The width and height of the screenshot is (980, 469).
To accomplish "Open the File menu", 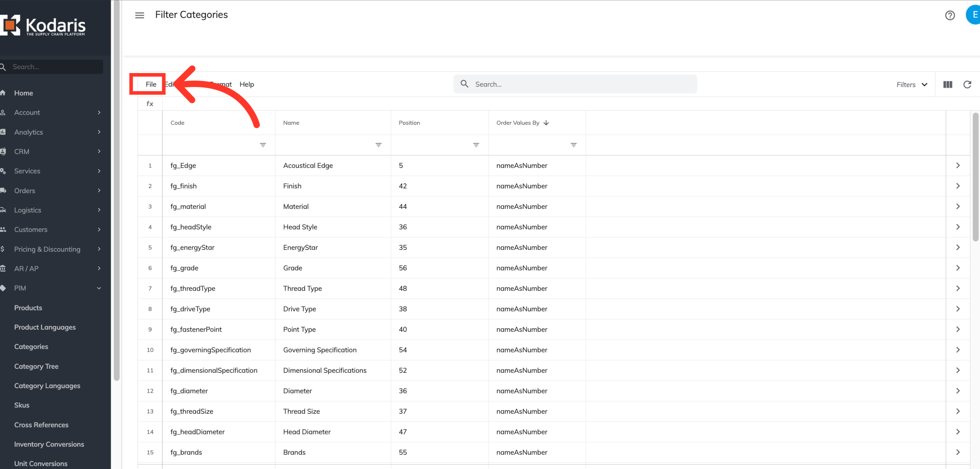I will 151,84.
